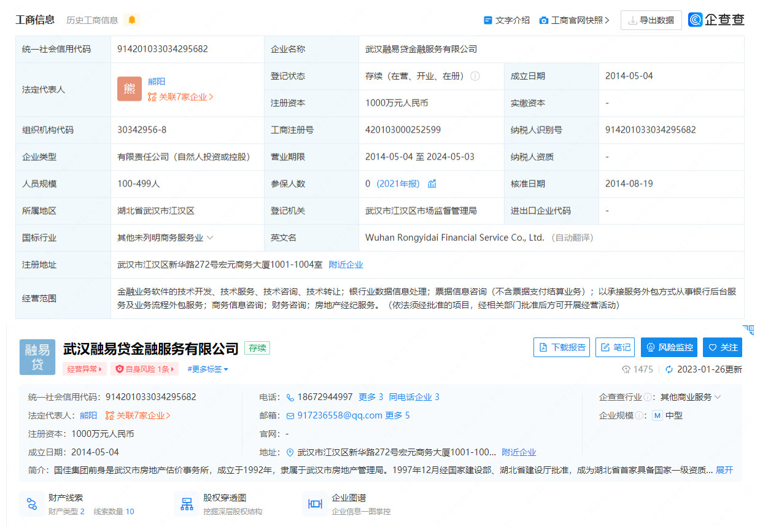Open the 笔记 notes button
The height and width of the screenshot is (532, 760).
click(x=616, y=347)
